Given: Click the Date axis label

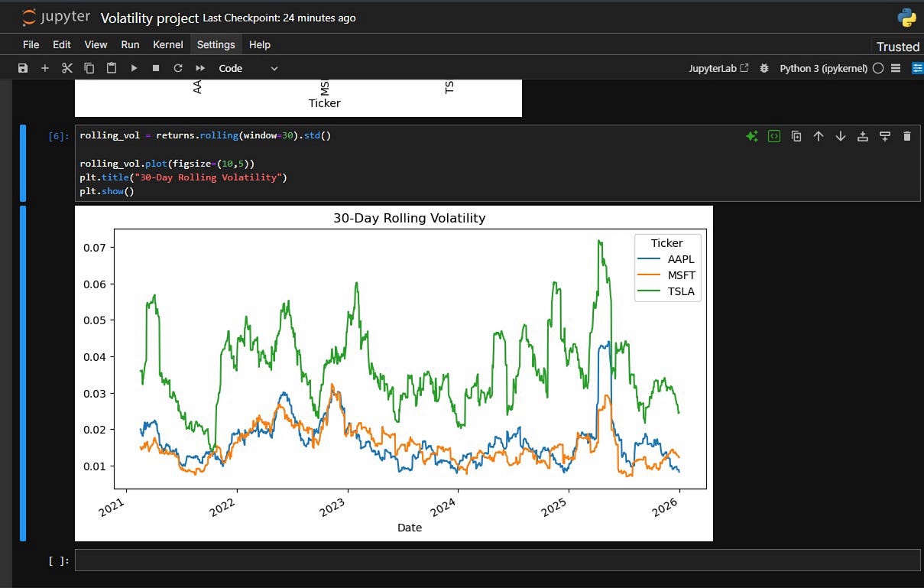Looking at the screenshot, I should point(410,528).
